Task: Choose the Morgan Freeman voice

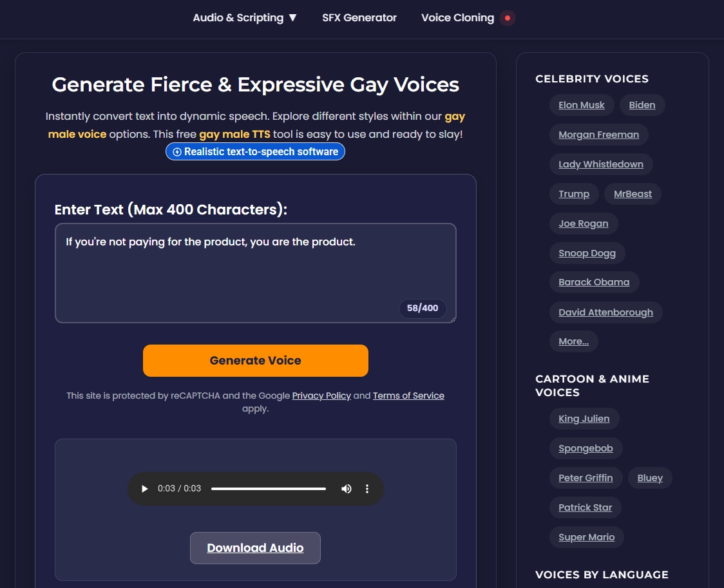Action: coord(598,135)
